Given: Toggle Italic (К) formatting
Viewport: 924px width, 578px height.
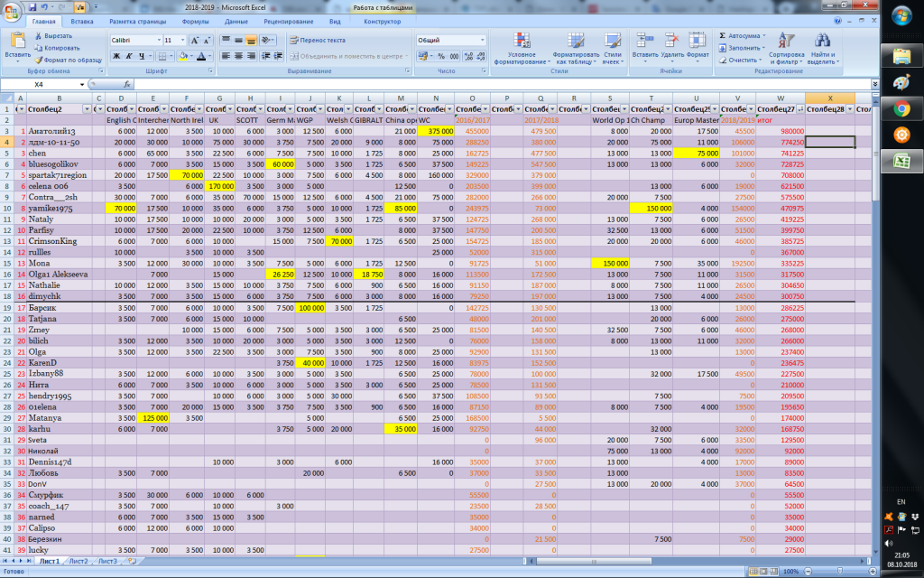Looking at the screenshot, I should tap(130, 56).
